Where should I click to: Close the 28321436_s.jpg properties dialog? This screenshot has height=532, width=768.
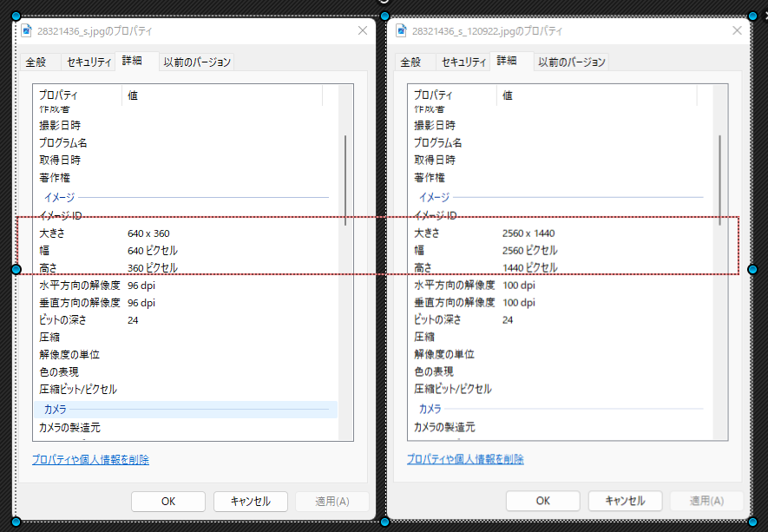point(363,30)
